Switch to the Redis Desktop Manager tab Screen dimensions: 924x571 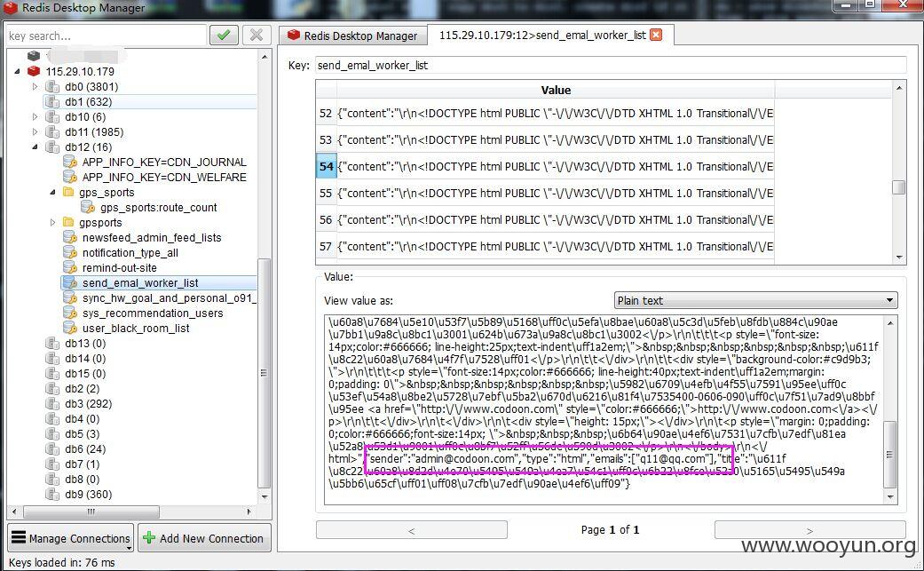point(352,36)
